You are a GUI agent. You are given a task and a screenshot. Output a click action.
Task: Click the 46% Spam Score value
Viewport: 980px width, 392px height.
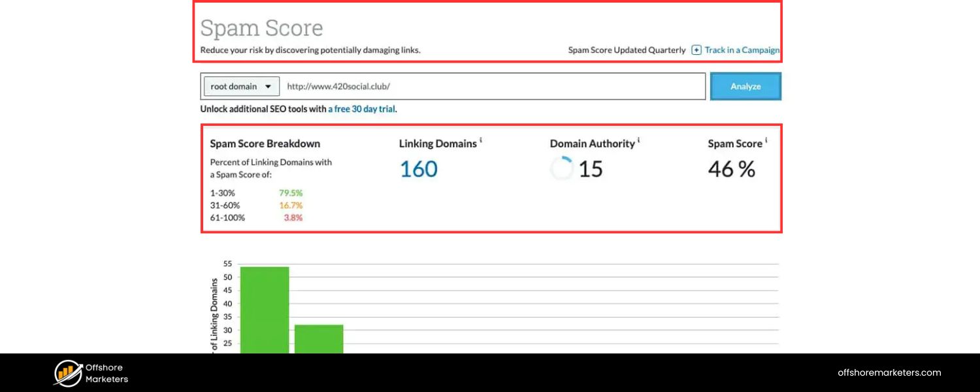click(730, 169)
